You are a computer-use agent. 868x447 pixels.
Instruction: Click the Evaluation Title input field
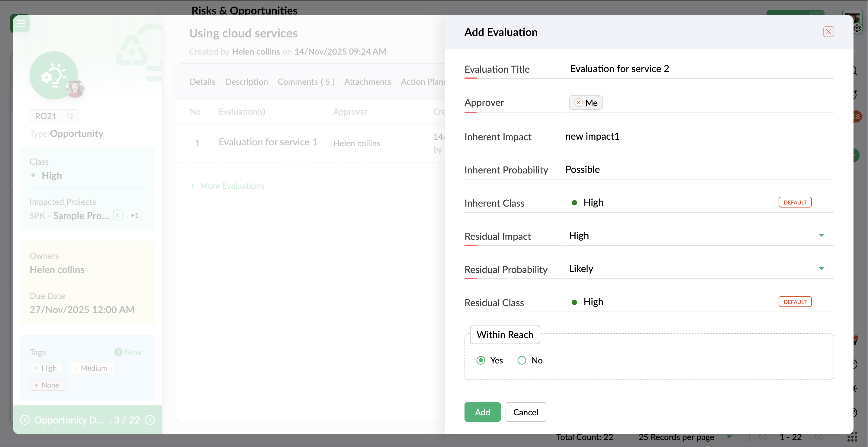pos(697,69)
